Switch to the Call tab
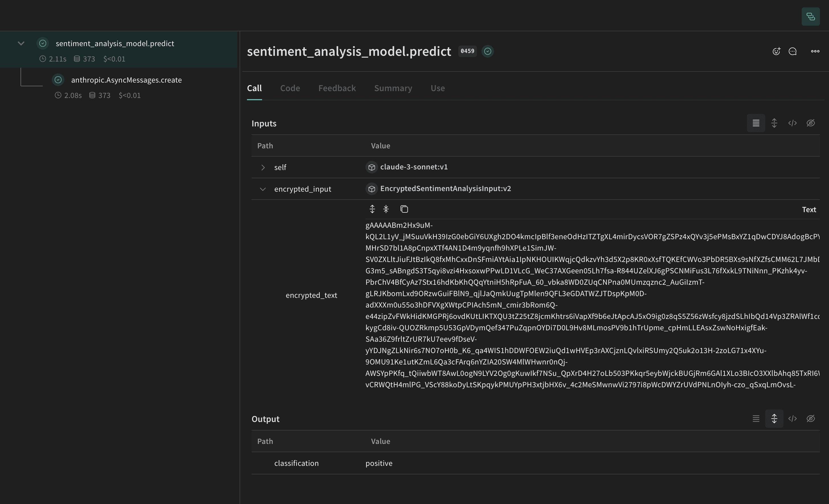 [x=254, y=88]
